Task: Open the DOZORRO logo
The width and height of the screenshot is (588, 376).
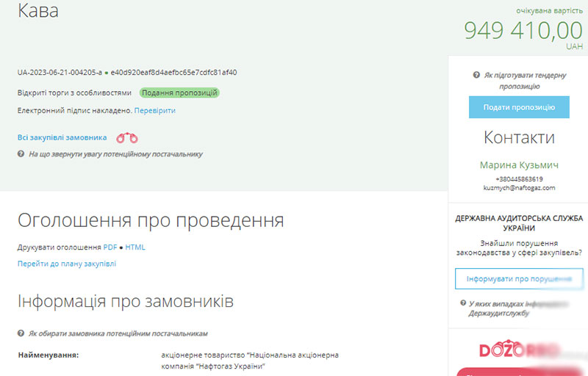Action: pyautogui.click(x=518, y=350)
